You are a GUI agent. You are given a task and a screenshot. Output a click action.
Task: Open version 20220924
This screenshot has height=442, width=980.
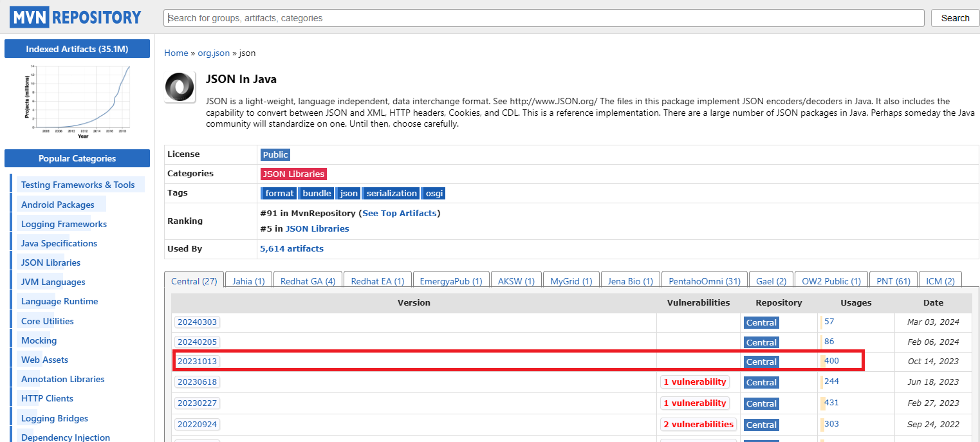click(x=197, y=425)
